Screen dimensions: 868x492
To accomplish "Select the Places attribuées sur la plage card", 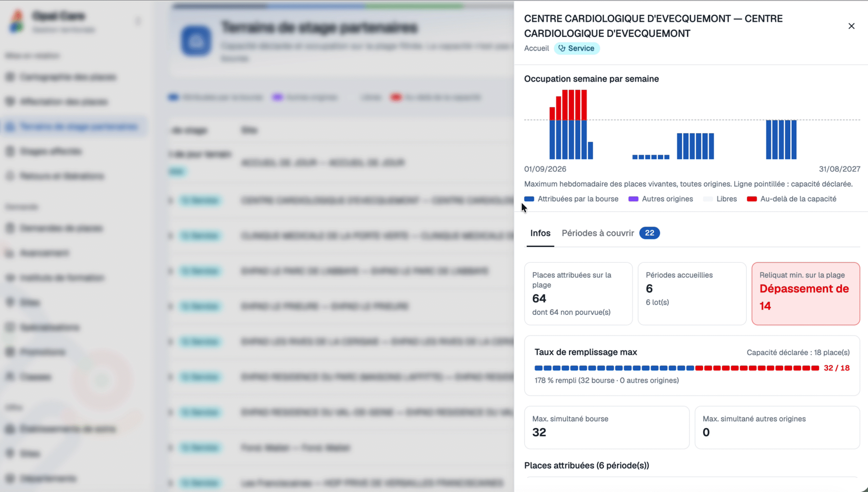I will pos(578,294).
